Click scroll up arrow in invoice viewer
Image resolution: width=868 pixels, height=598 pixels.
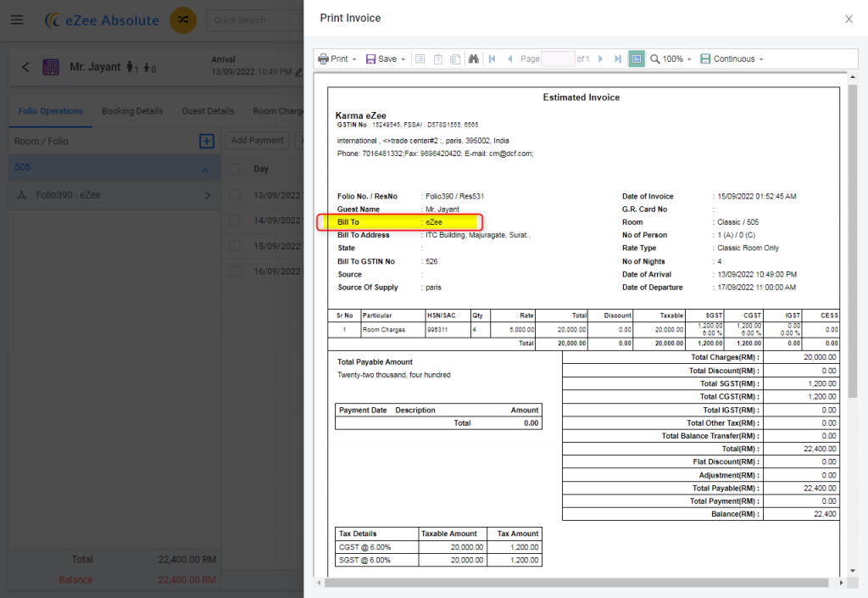(853, 77)
